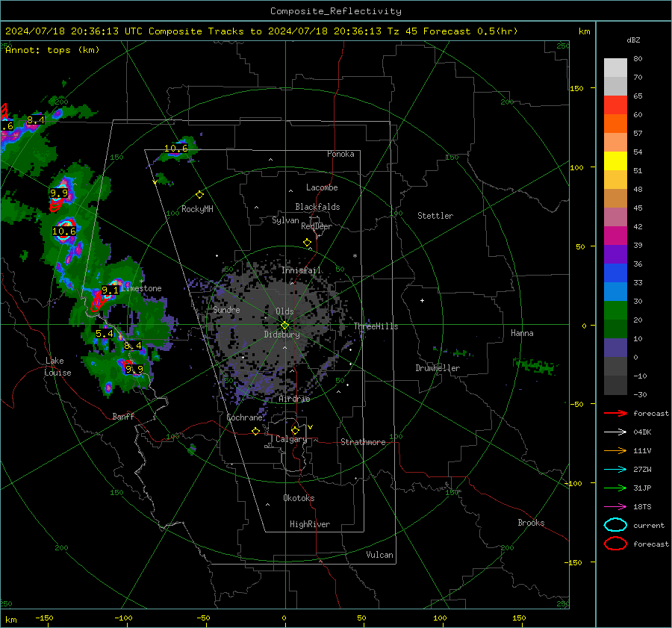Click the 'Composite_Reflectivity' title text
The image size is (672, 628).
coord(336,11)
